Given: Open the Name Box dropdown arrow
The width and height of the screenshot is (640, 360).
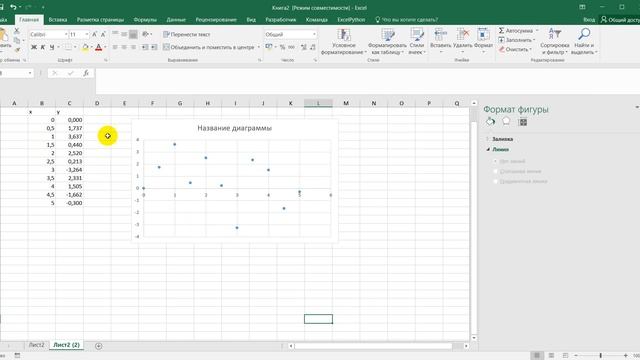Looking at the screenshot, I should coord(30,73).
